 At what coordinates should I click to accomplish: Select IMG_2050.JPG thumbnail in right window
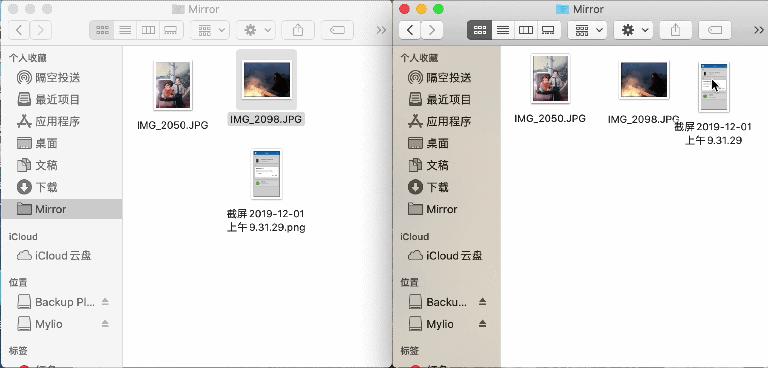click(551, 78)
